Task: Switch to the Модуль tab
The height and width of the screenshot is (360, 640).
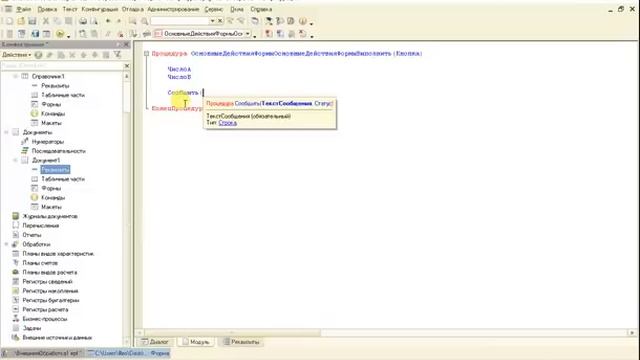Action: (196, 342)
